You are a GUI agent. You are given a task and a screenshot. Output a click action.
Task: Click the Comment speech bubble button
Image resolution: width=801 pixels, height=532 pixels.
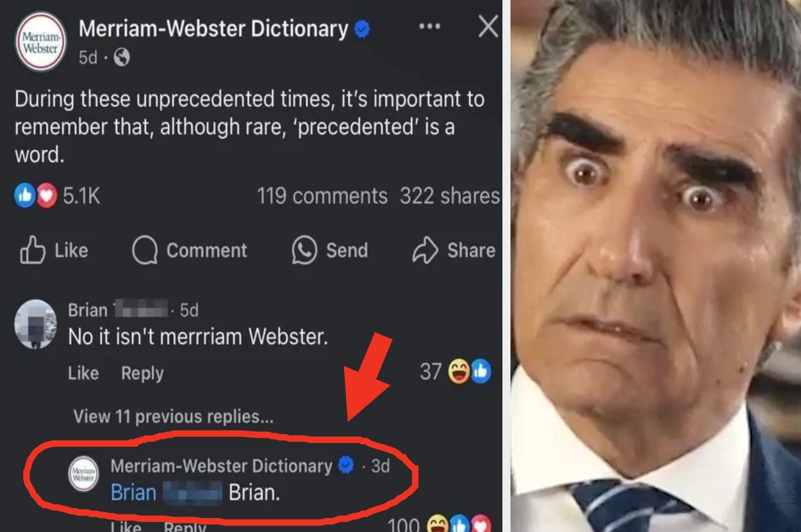[190, 250]
